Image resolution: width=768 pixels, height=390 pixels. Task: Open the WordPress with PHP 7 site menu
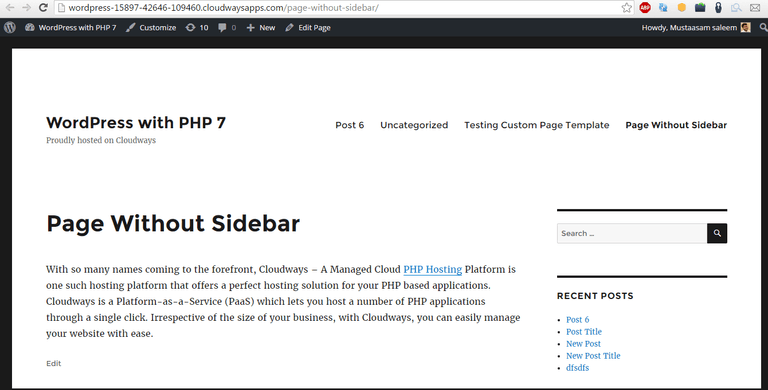point(71,28)
